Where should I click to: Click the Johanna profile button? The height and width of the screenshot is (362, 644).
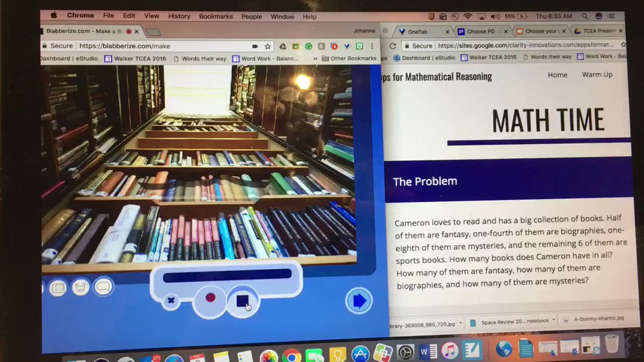point(364,31)
